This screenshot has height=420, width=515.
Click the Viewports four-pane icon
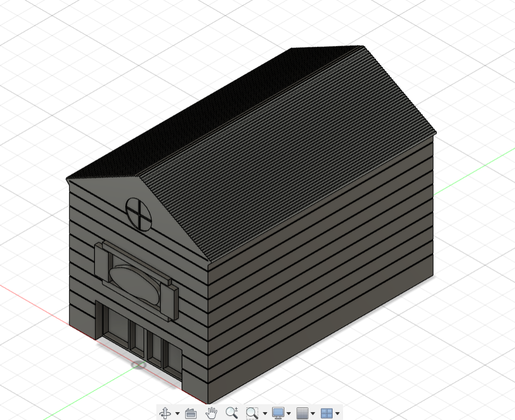coord(327,413)
